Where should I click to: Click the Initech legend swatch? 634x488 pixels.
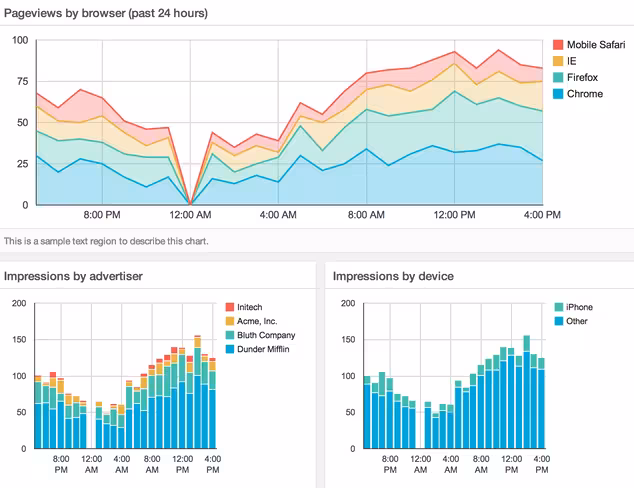tap(230, 307)
